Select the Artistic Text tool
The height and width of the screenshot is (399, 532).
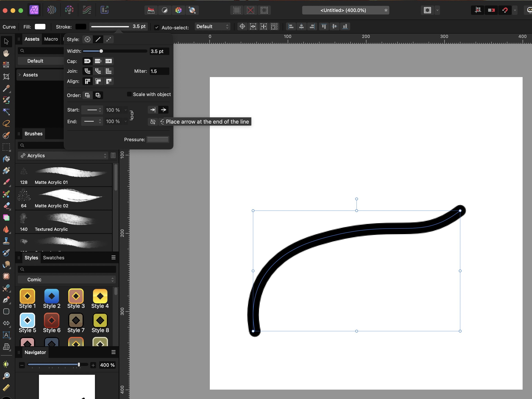coord(6,335)
